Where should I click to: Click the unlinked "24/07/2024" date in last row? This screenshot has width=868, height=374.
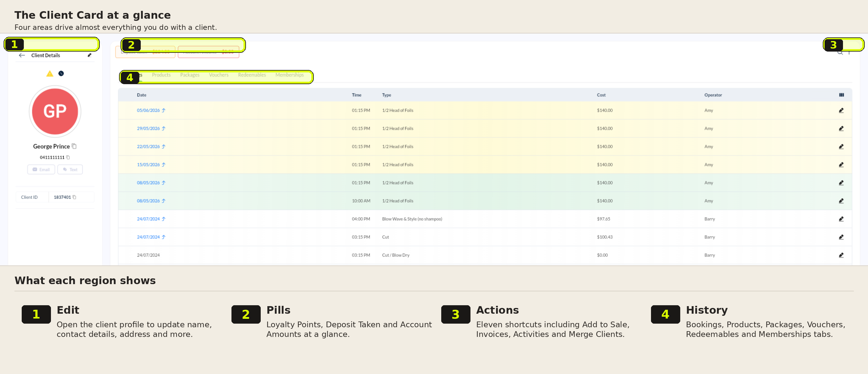(148, 255)
